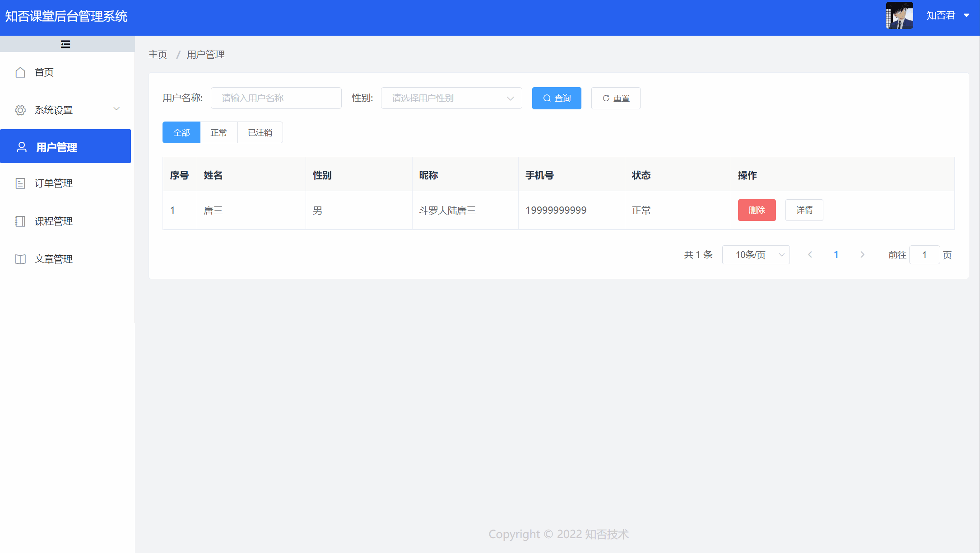This screenshot has height=553, width=980.
Task: Select the 全部 status filter
Action: tap(181, 132)
